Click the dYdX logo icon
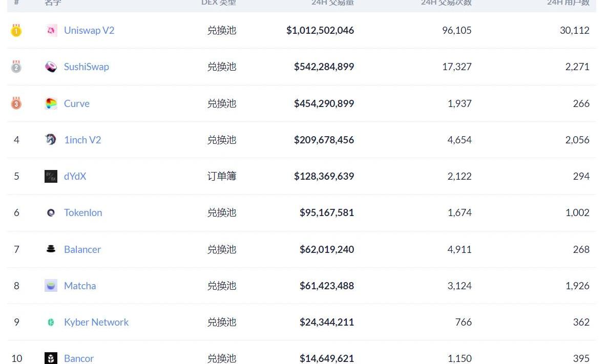 51,177
